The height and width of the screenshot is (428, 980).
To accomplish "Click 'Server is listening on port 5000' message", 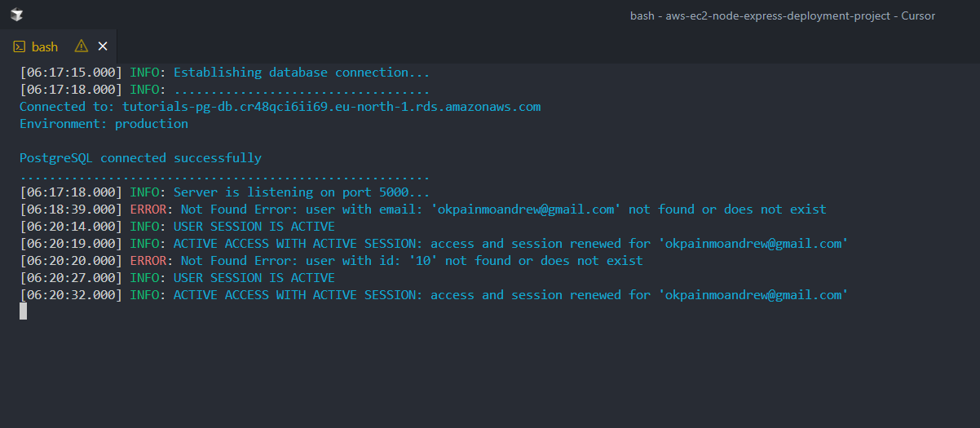I will coord(301,192).
